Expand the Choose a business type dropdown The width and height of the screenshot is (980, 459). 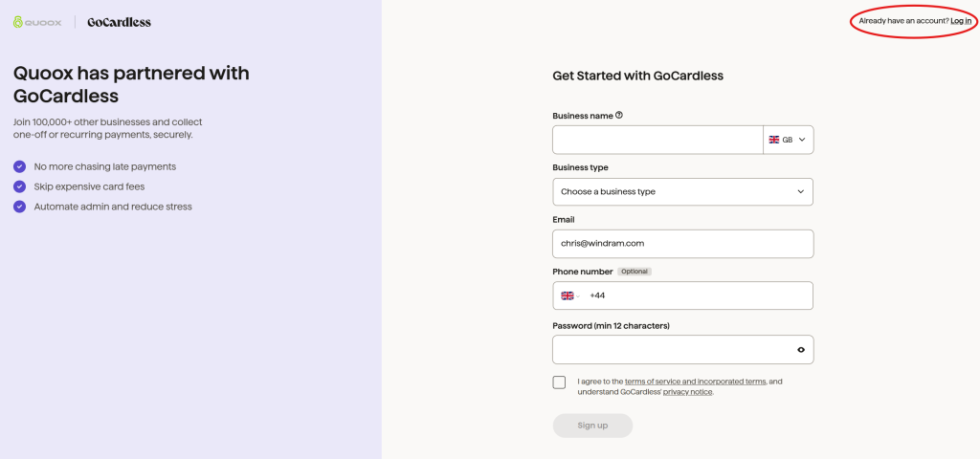tap(682, 191)
